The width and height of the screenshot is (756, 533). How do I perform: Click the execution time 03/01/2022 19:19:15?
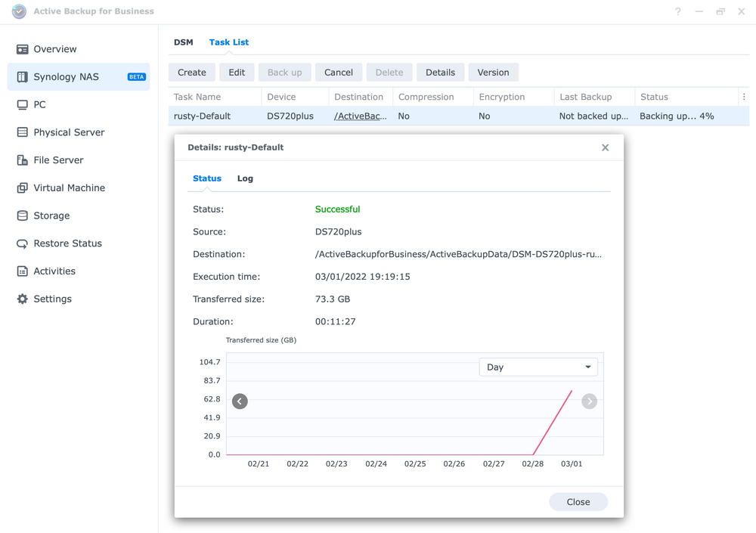pos(363,277)
